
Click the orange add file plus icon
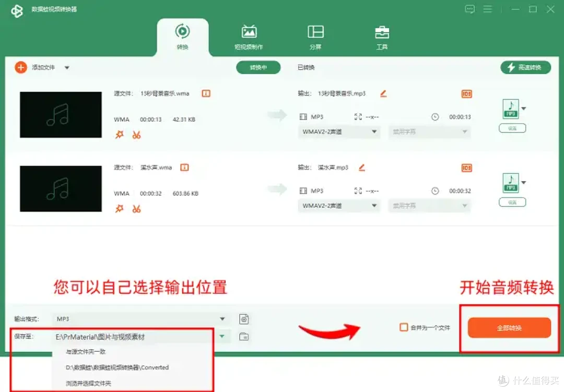21,67
